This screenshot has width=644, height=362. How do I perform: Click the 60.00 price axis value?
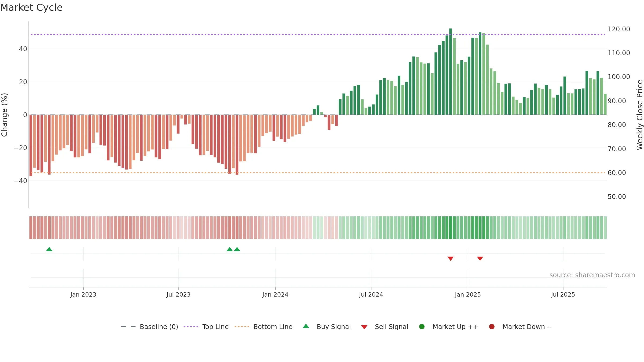(617, 173)
